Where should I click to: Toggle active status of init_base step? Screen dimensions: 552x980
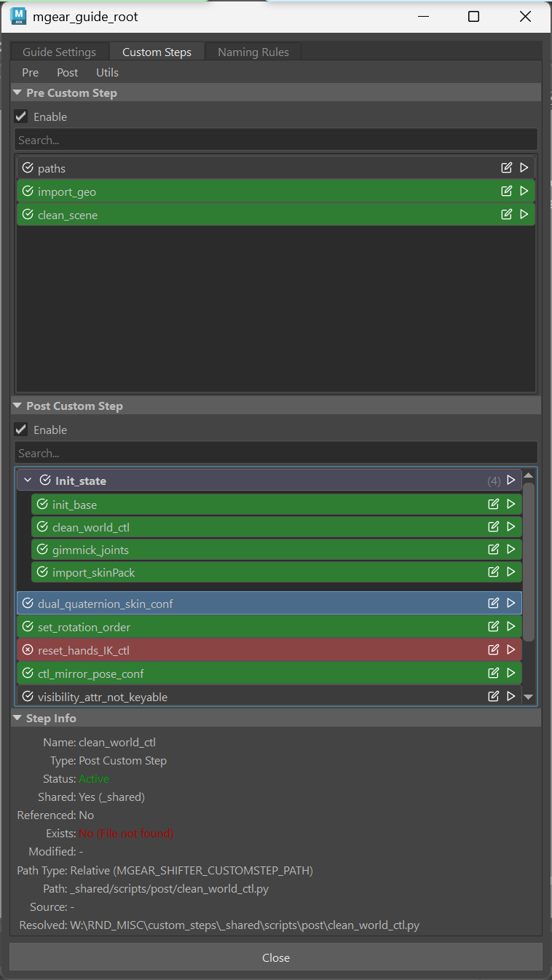(x=42, y=504)
